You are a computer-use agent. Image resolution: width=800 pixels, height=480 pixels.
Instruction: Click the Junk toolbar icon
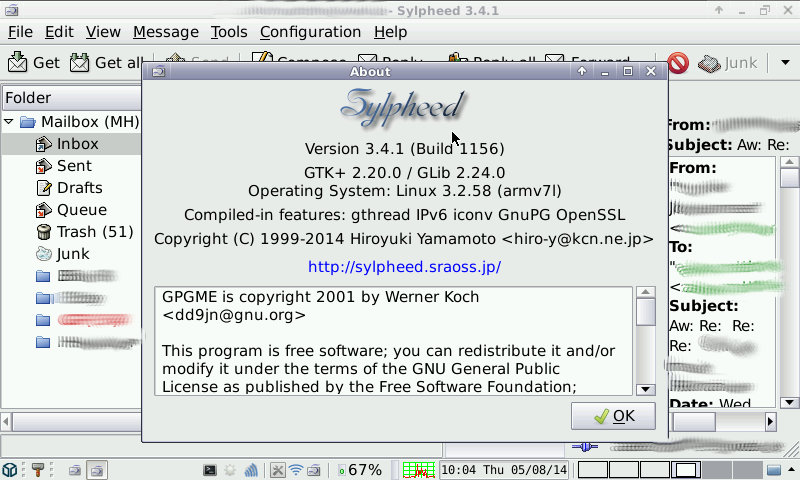coord(709,63)
